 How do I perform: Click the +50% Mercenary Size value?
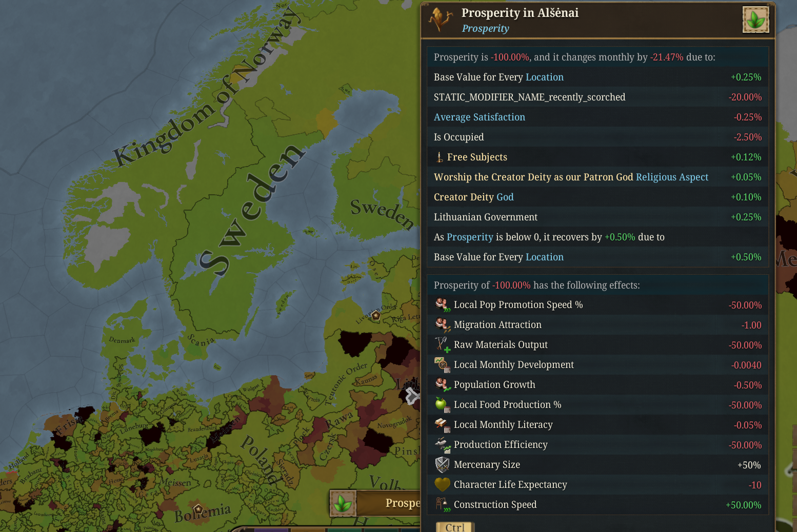[x=749, y=465]
